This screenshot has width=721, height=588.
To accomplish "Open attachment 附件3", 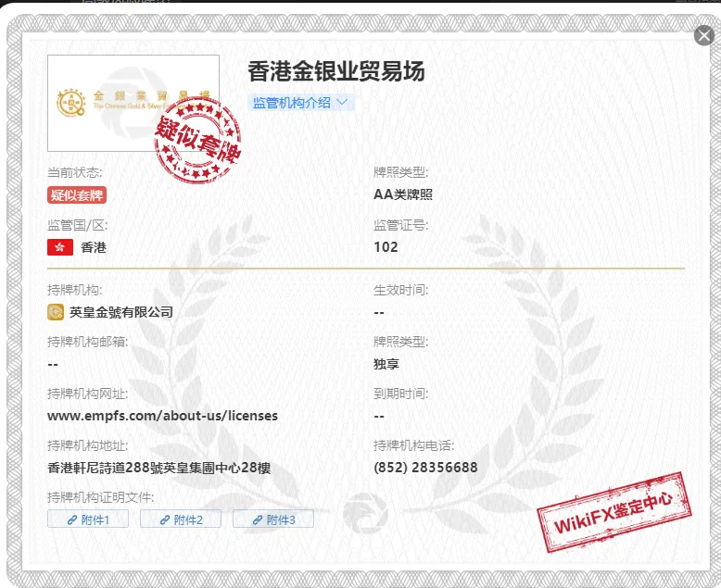I will (x=273, y=520).
